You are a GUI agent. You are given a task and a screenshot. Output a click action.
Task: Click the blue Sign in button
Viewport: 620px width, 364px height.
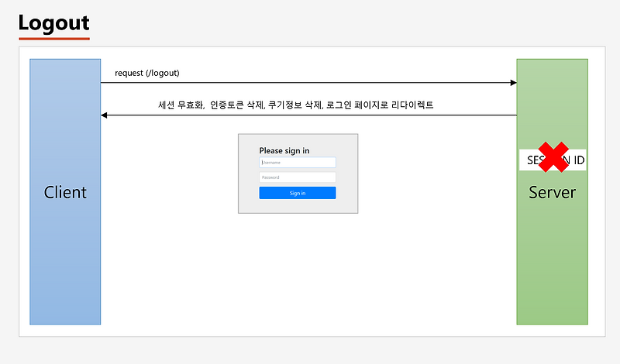pyautogui.click(x=298, y=193)
